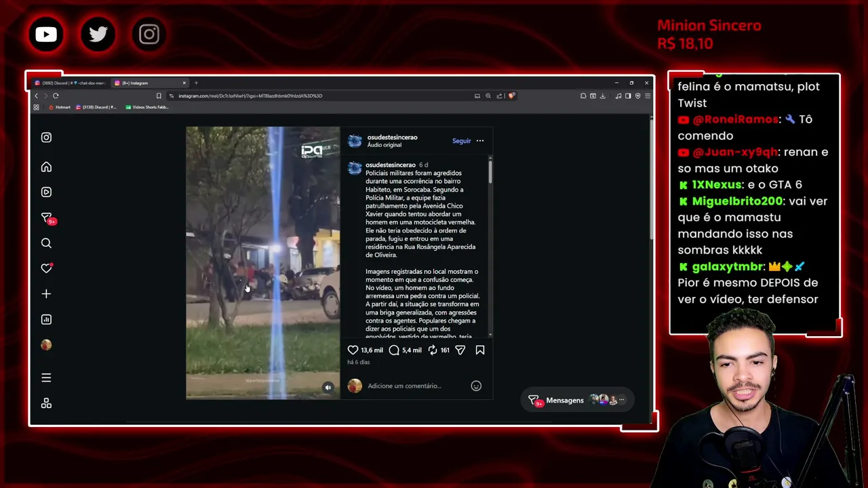Open the browser's main hamburger menu

(647, 96)
